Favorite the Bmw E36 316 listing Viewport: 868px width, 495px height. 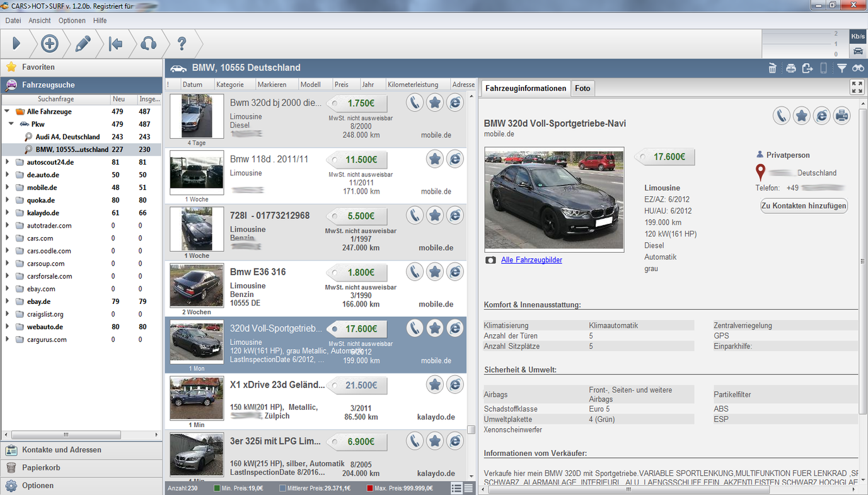[x=435, y=272]
